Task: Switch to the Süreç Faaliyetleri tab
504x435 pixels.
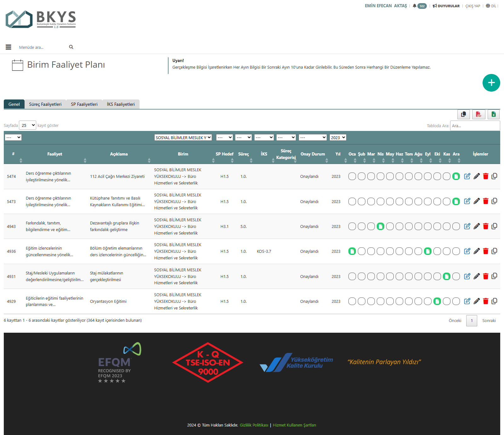Action: point(45,104)
